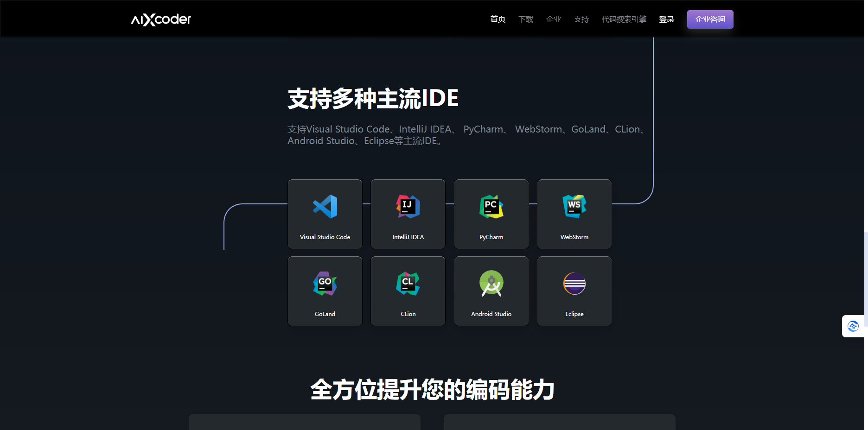Viewport: 868px width, 430px height.
Task: Click the aiXcoder logo
Action: point(160,19)
